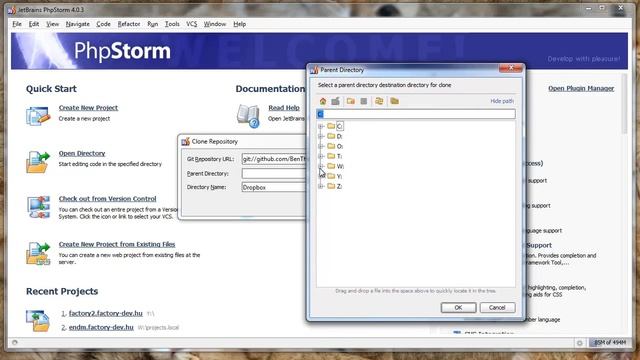Viewport: 640px width, 360px height.
Task: Select the C: folder row
Action: 335,127
